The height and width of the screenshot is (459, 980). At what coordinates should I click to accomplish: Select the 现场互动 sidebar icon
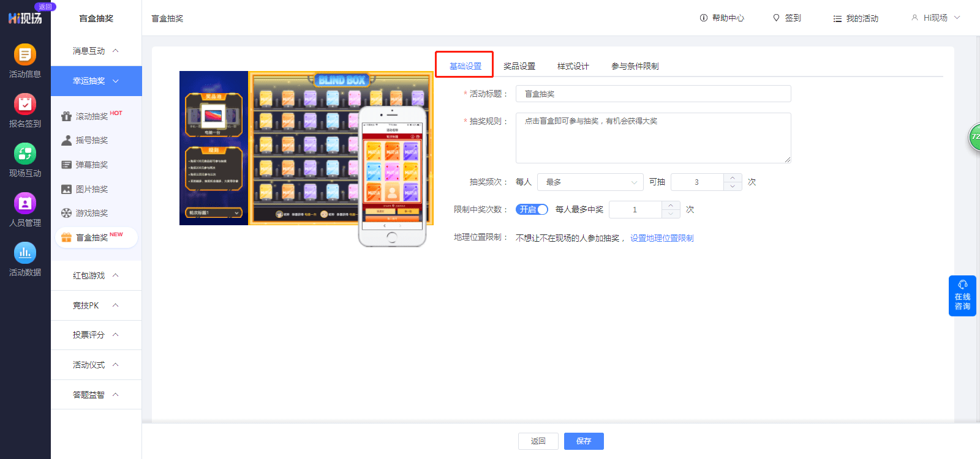[25, 154]
